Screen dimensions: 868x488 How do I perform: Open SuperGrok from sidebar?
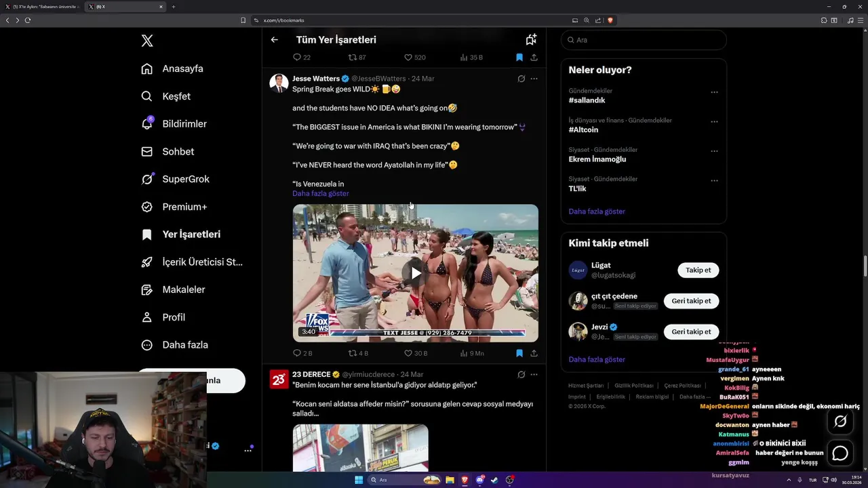[x=175, y=179]
